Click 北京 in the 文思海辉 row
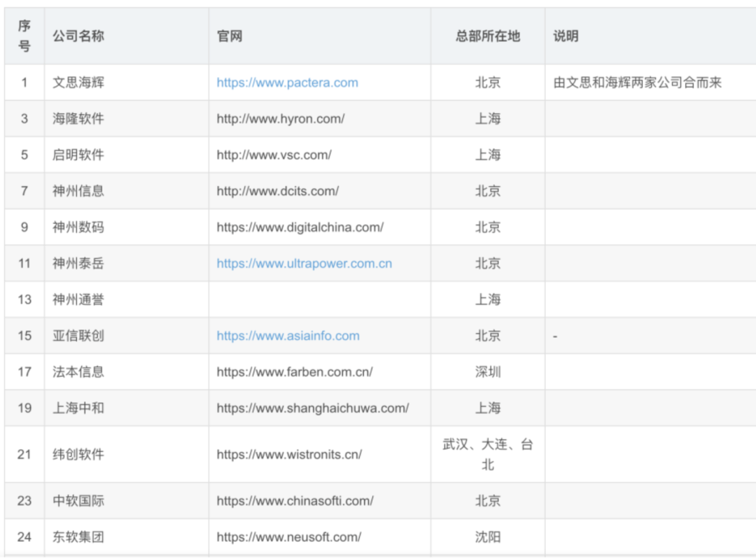The width and height of the screenshot is (756, 559). [x=488, y=83]
